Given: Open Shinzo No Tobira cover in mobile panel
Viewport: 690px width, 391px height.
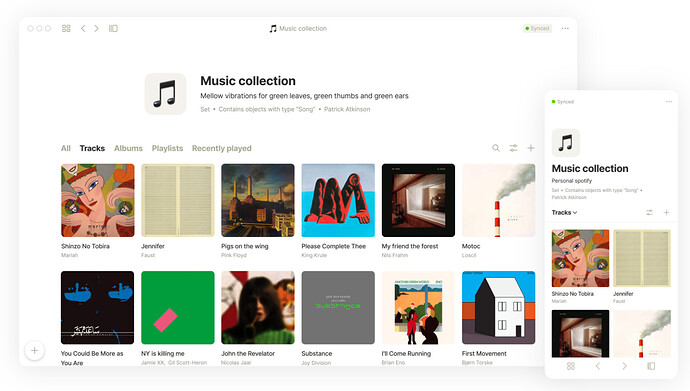Looking at the screenshot, I should [580, 258].
